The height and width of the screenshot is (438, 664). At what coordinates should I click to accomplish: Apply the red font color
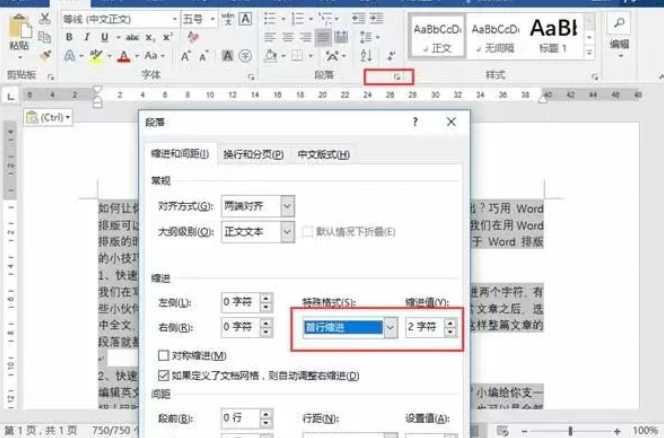point(124,56)
